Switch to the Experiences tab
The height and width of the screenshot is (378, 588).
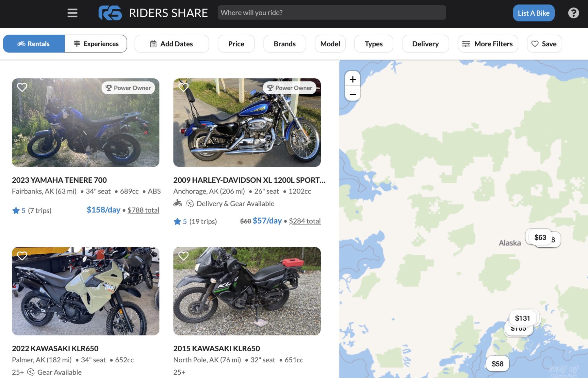tap(96, 44)
